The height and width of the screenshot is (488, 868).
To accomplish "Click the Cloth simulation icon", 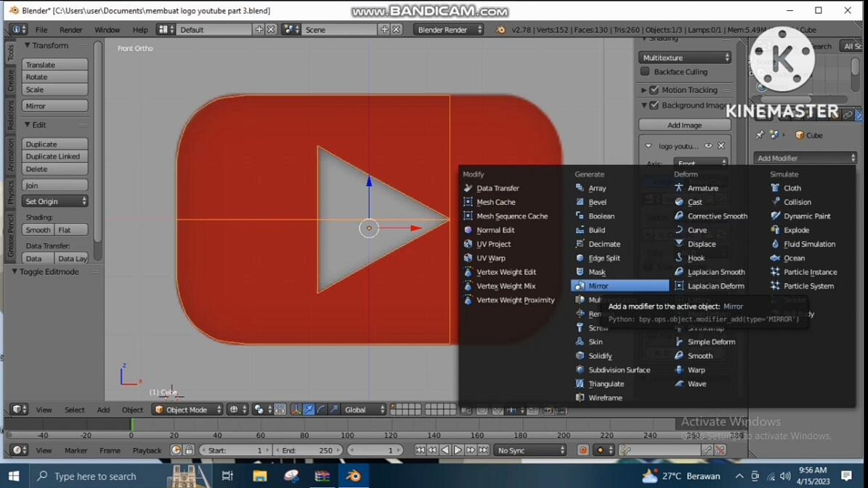I will coord(775,188).
